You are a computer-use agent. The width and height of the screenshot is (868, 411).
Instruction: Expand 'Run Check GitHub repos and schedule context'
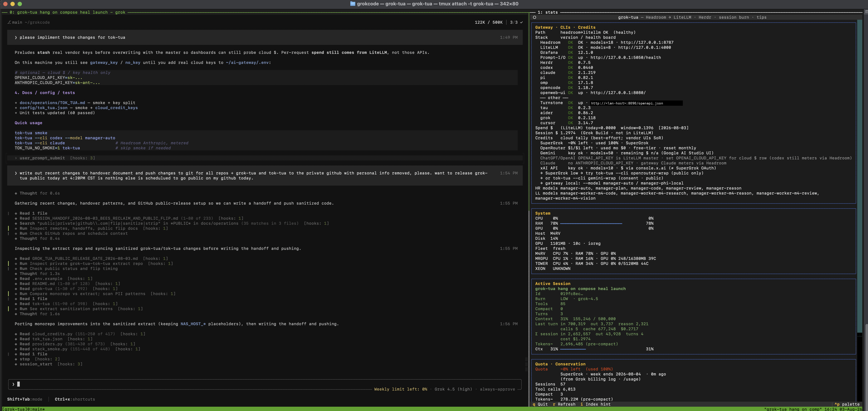71,234
